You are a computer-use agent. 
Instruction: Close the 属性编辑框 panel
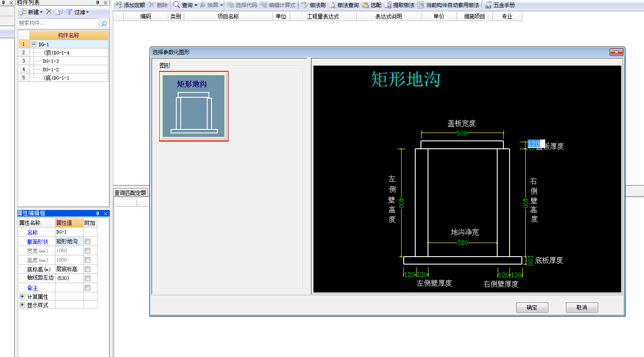point(105,213)
